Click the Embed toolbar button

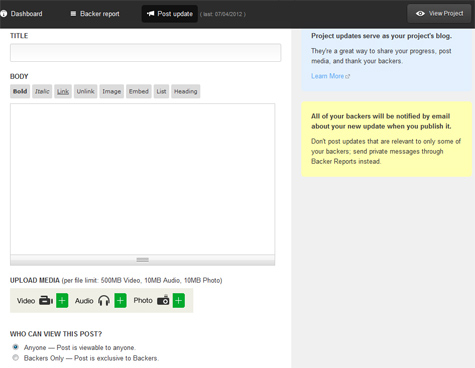click(139, 91)
